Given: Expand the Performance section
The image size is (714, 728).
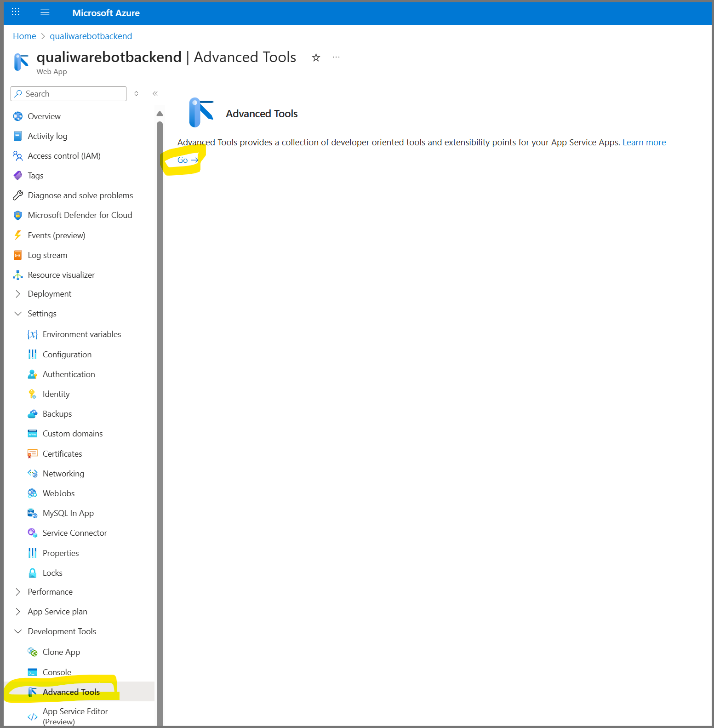Looking at the screenshot, I should tap(18, 592).
